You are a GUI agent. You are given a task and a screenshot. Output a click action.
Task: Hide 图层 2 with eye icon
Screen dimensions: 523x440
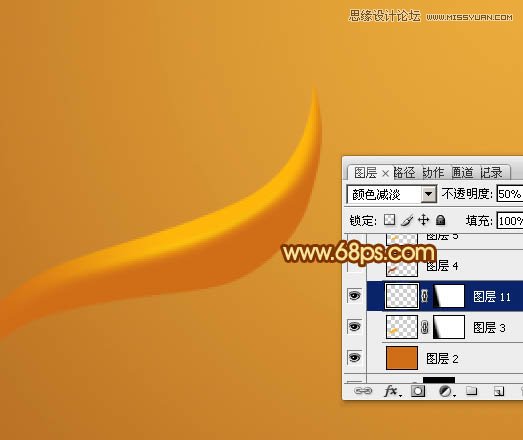355,357
